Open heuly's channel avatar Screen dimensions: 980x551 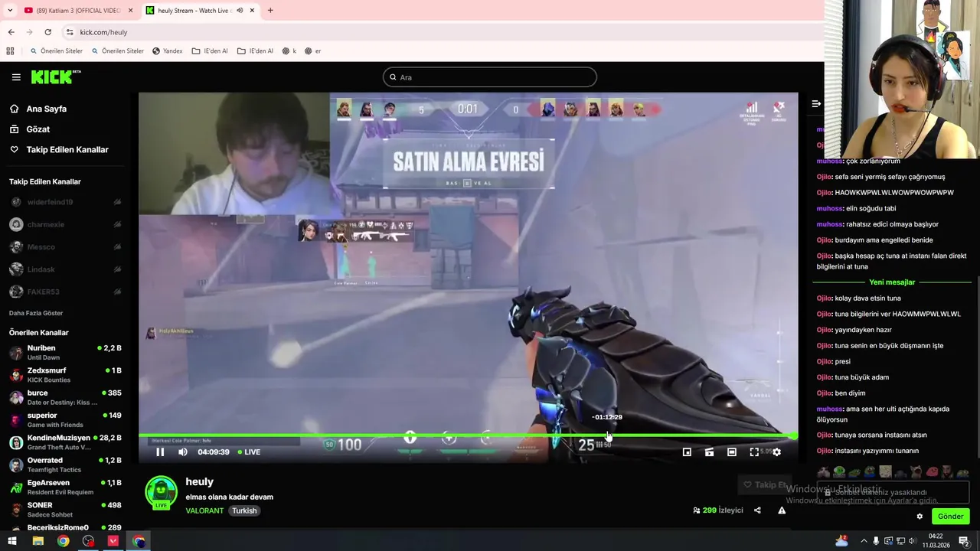[x=162, y=493]
